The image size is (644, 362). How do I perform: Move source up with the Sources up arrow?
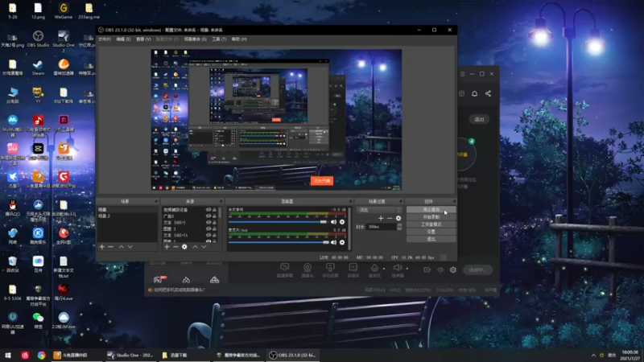click(195, 247)
